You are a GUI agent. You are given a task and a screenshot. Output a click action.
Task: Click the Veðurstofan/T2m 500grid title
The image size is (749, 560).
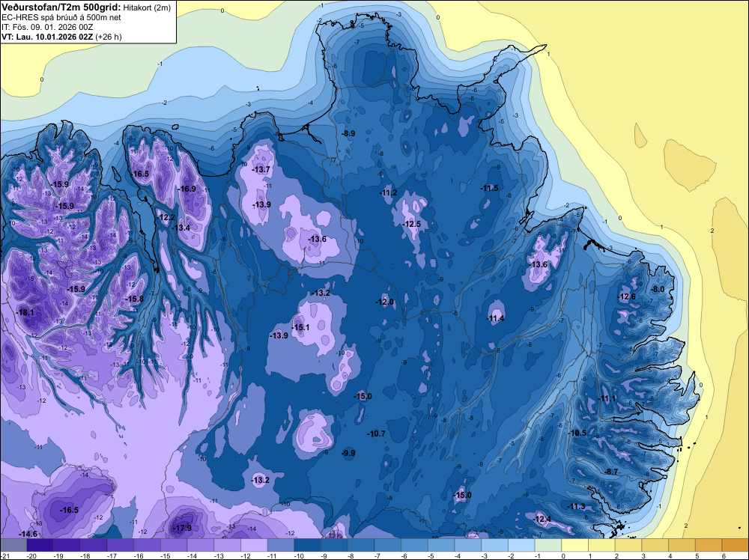[x=61, y=7]
